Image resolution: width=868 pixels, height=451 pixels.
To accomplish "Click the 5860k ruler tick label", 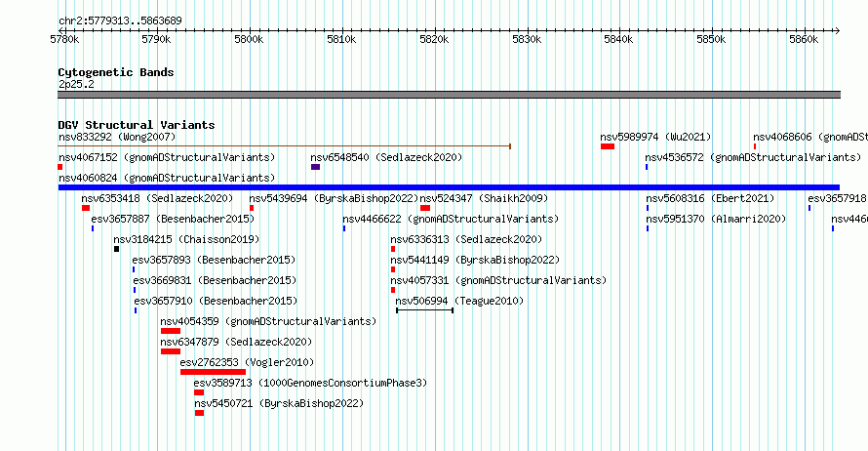I will coord(804,40).
